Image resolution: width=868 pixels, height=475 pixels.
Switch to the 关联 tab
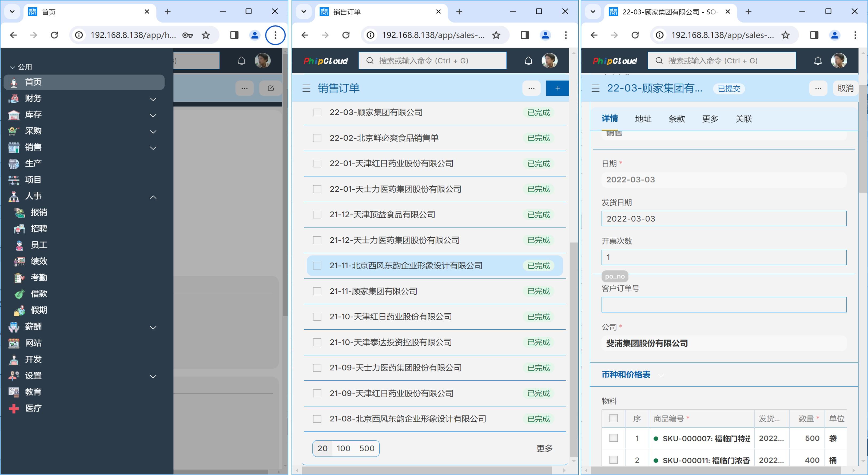click(x=744, y=119)
